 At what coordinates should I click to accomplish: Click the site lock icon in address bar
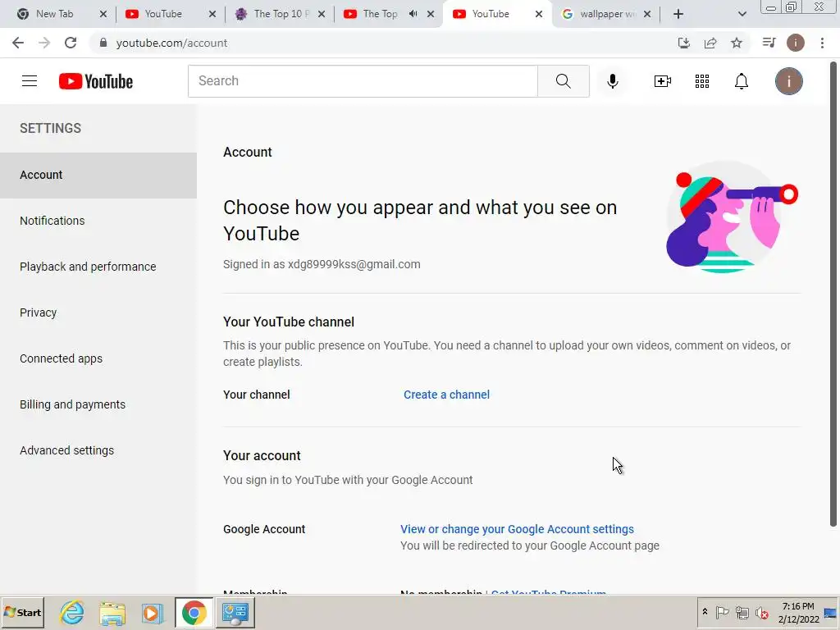point(103,43)
